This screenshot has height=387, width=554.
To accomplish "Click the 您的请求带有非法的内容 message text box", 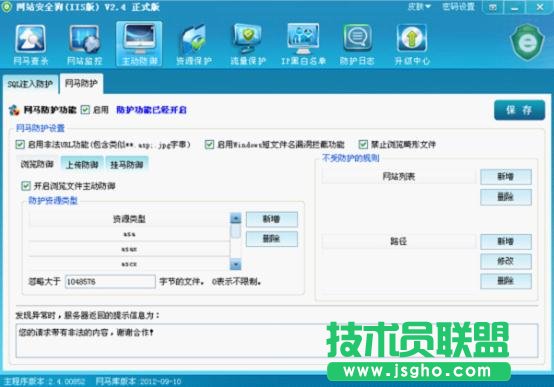I will [x=277, y=340].
